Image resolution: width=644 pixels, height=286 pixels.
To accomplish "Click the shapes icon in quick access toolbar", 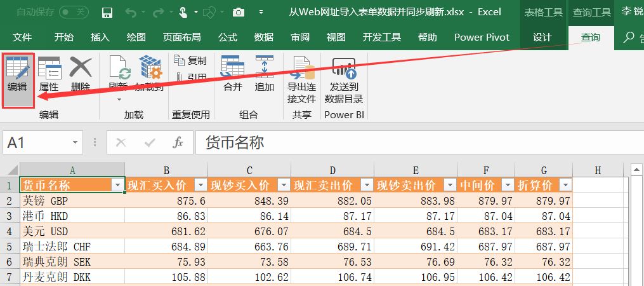I will click(x=210, y=12).
